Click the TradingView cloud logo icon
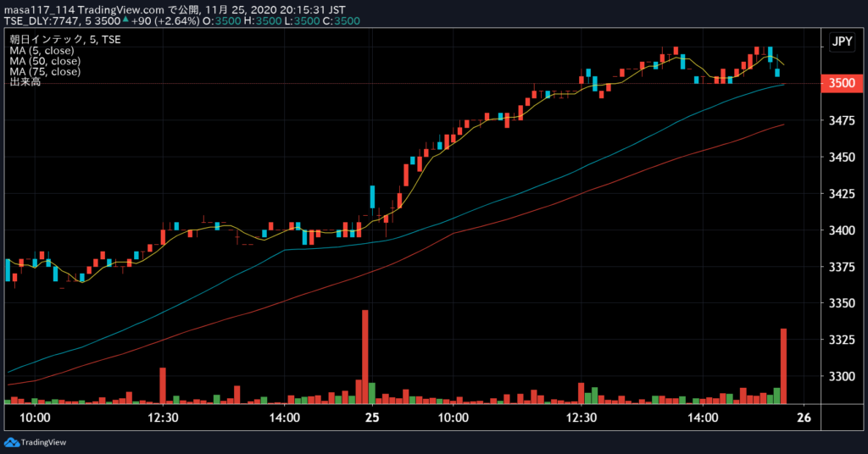Screen dimensions: 868x454 (11, 442)
